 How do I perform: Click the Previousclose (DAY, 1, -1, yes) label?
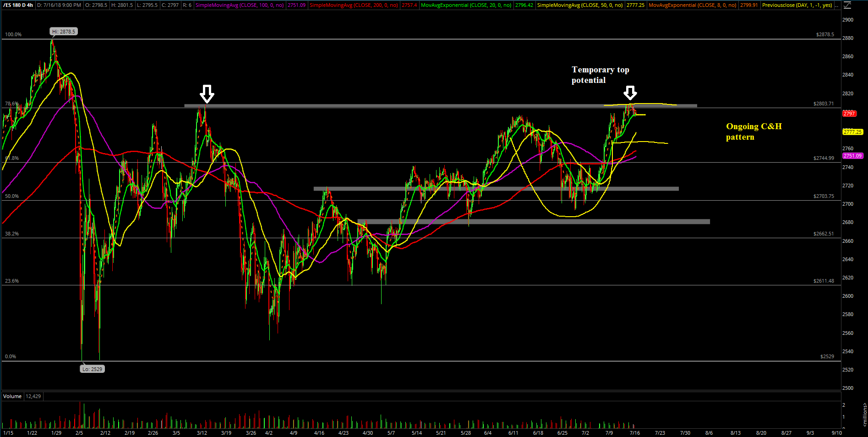[x=797, y=5]
